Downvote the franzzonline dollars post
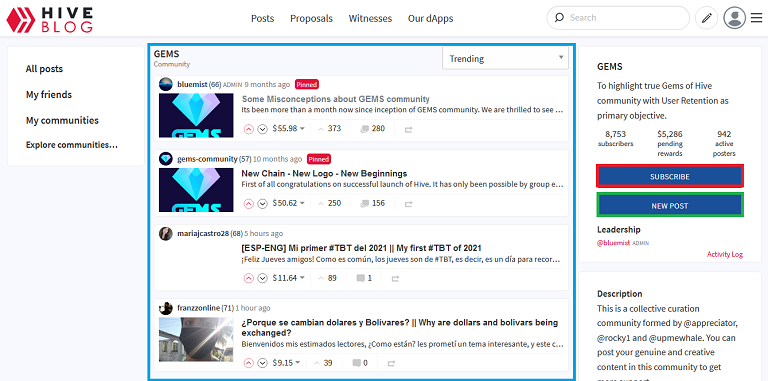The width and height of the screenshot is (768, 381). [262, 363]
